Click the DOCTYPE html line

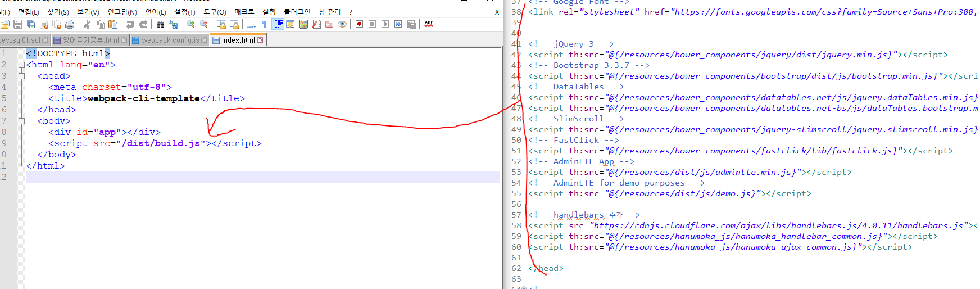(68, 53)
